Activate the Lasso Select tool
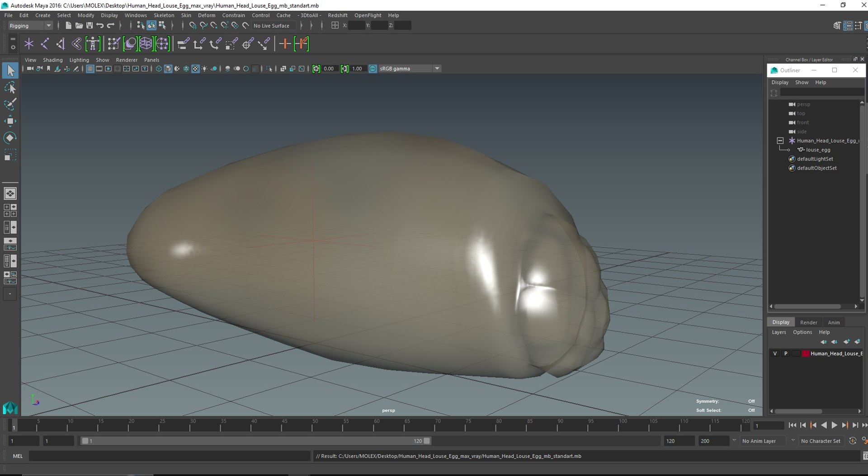The width and height of the screenshot is (868, 476). tap(10, 87)
